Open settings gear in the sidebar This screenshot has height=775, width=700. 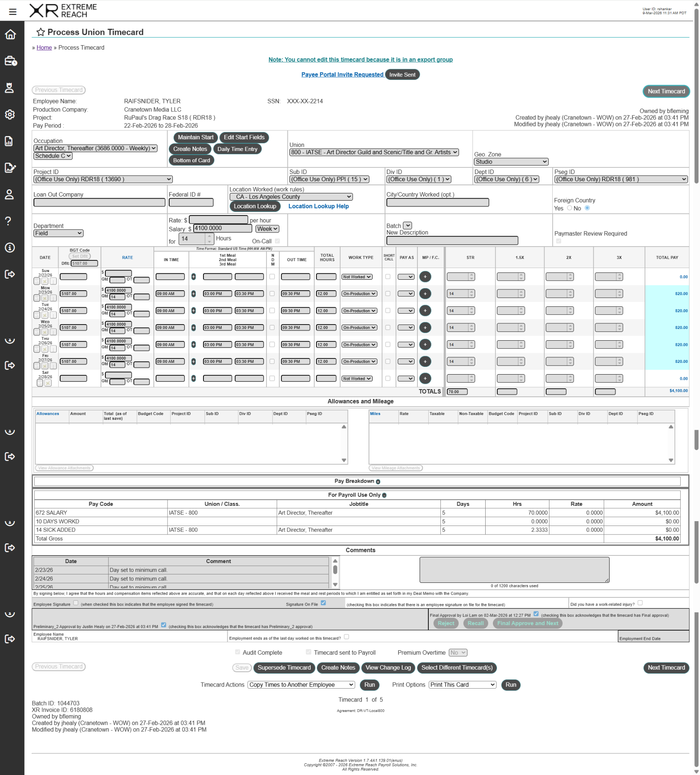10,114
